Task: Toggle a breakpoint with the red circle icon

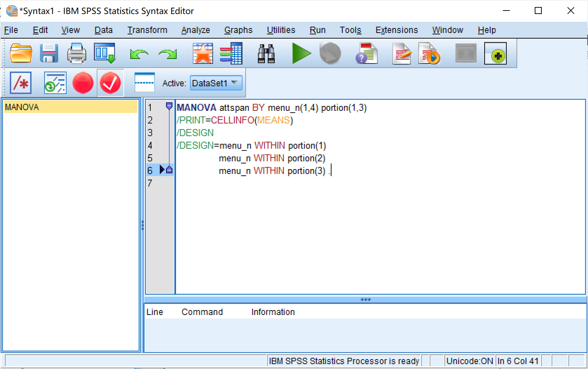Action: click(x=83, y=83)
